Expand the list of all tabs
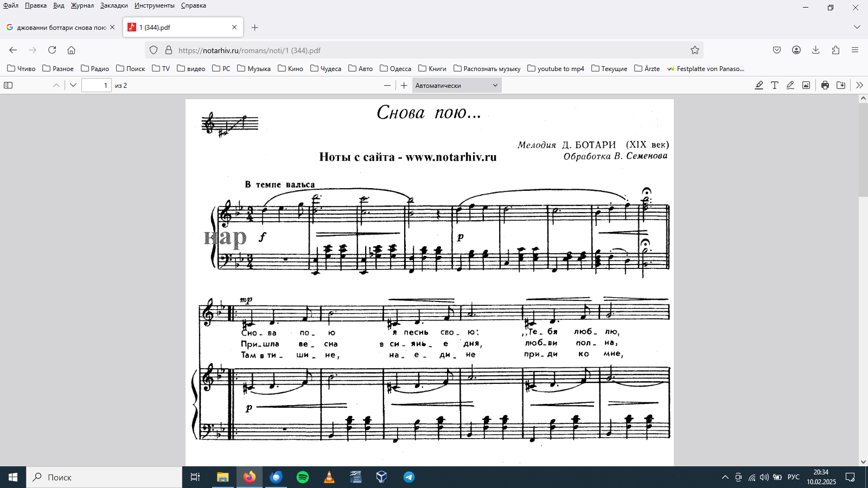 click(857, 27)
